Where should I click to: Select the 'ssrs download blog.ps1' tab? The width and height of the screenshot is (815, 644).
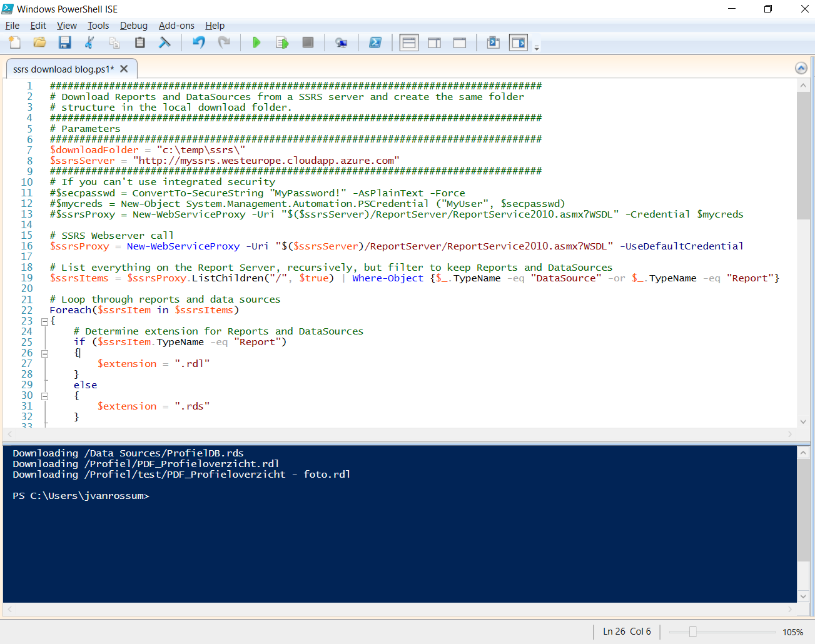pyautogui.click(x=63, y=69)
